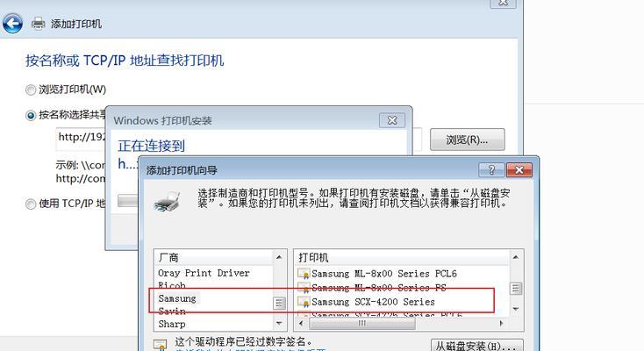The height and width of the screenshot is (351, 644).
Task: Click printer list down arrow
Action: 516,309
